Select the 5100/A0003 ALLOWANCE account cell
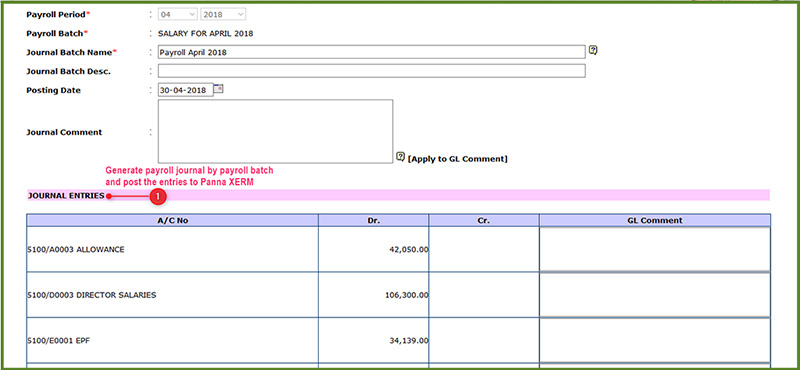Screen dimensions: 800x370 (x=172, y=250)
